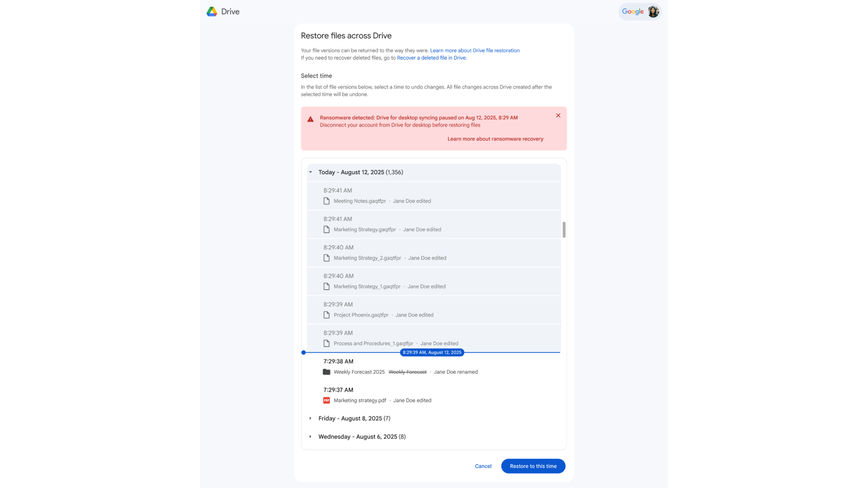Screen dimensions: 868x488
Task: Expand the Friday - August 8, 2025 group
Action: click(x=311, y=418)
